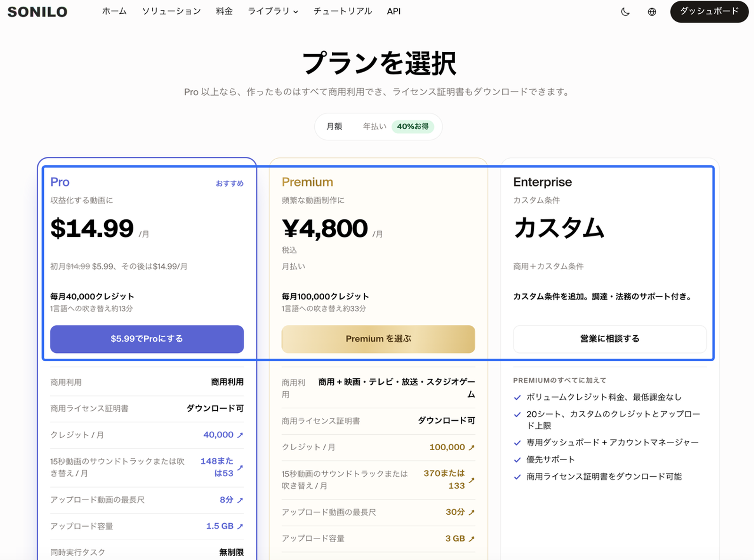Click ボリュームクレジット料金 feature line

(604, 398)
